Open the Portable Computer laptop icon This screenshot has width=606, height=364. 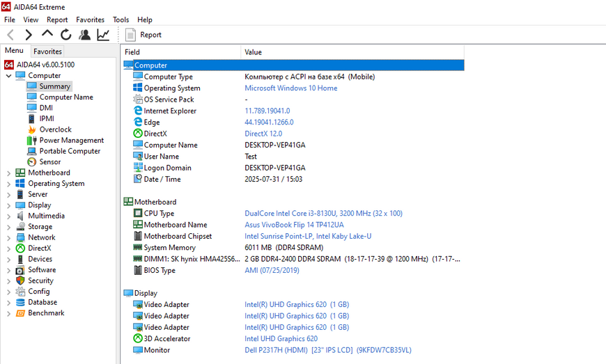tap(31, 151)
